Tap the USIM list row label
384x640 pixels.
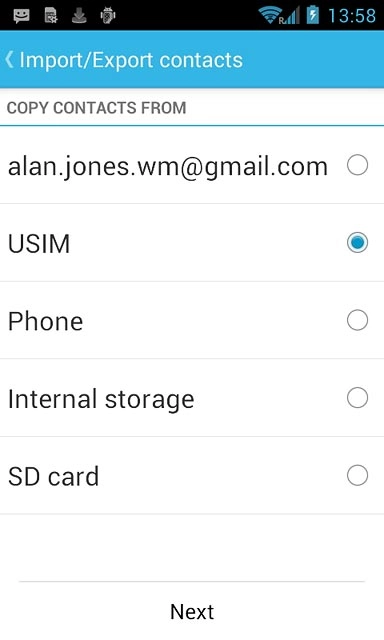[39, 244]
